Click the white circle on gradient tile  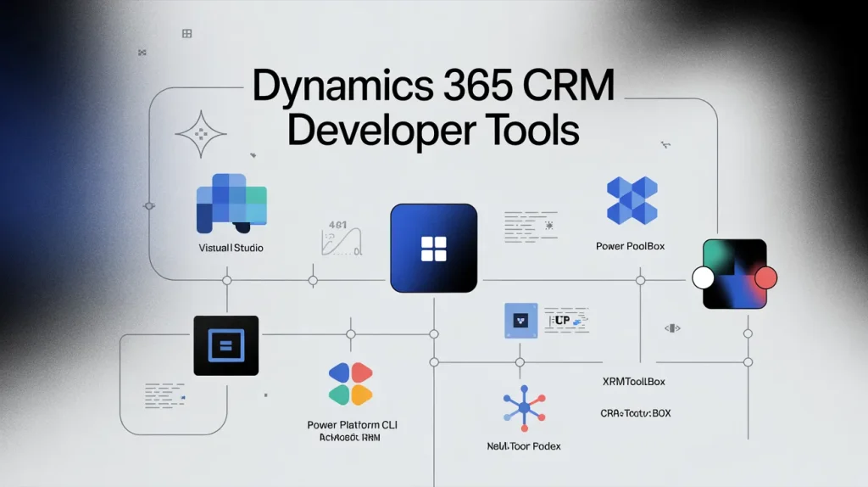(x=703, y=277)
